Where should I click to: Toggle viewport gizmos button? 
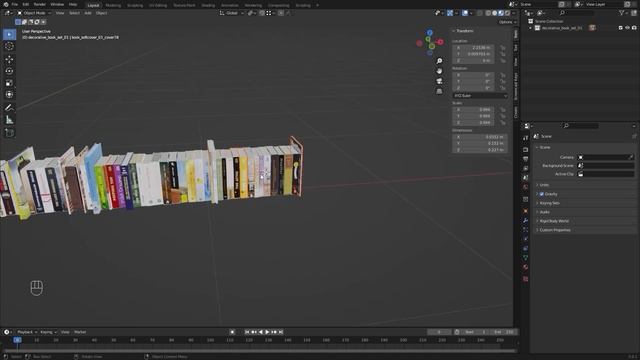pos(450,13)
